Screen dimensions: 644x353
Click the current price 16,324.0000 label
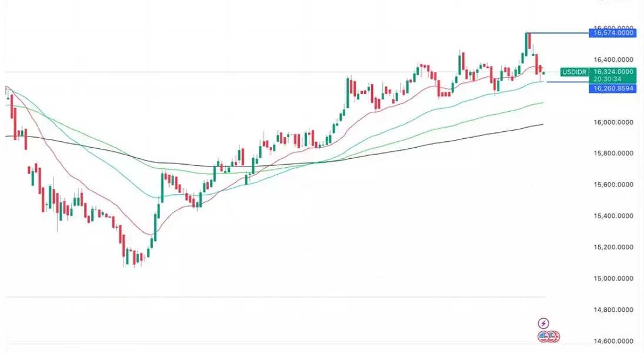pos(613,72)
